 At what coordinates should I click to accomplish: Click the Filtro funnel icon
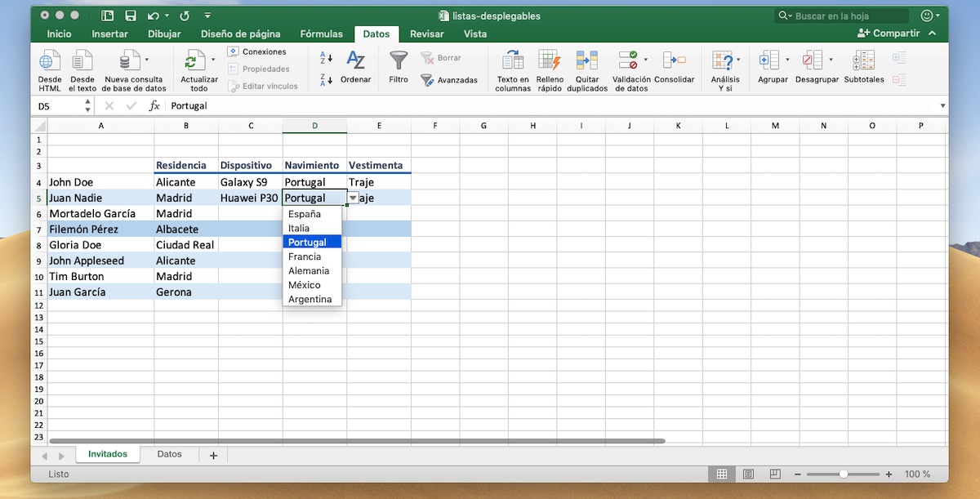coord(398,61)
